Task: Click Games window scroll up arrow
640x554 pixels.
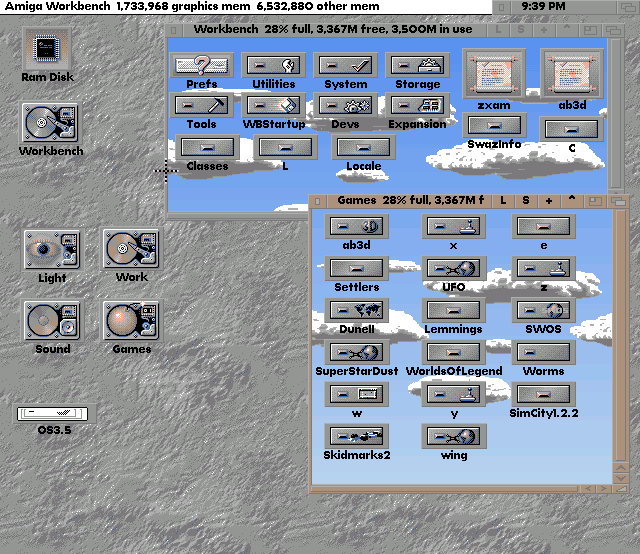Action: coord(621,468)
